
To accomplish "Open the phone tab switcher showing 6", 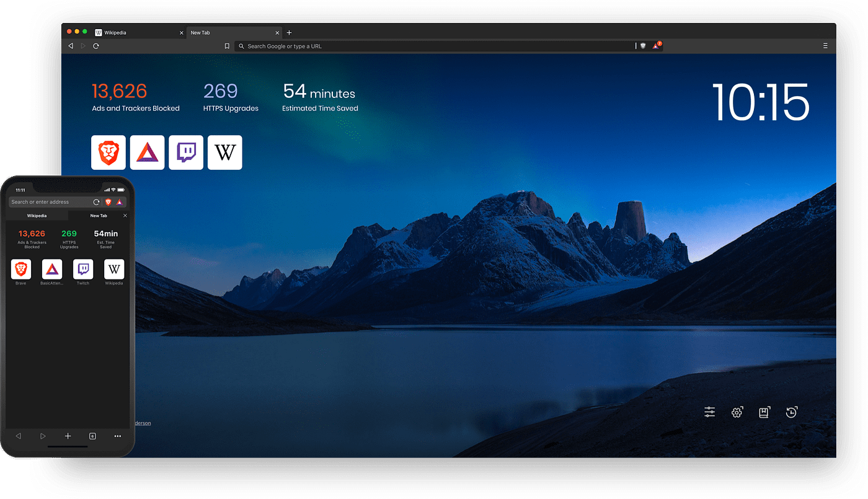I will [92, 436].
